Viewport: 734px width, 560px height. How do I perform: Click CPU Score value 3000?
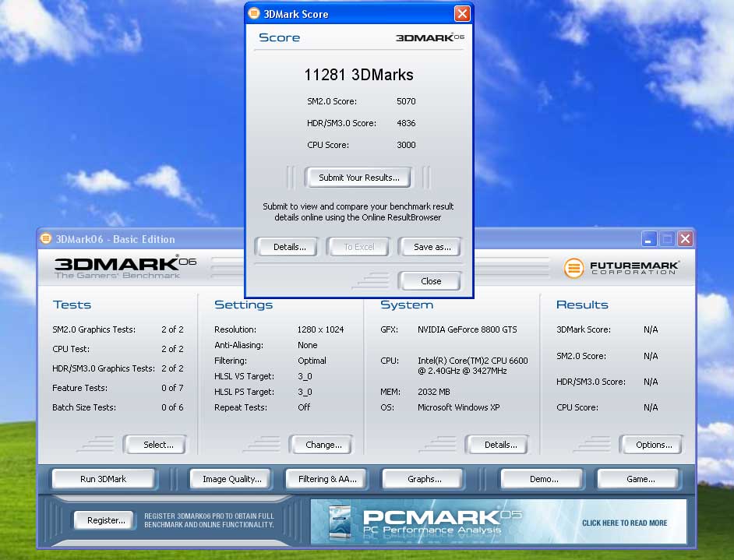click(x=406, y=145)
